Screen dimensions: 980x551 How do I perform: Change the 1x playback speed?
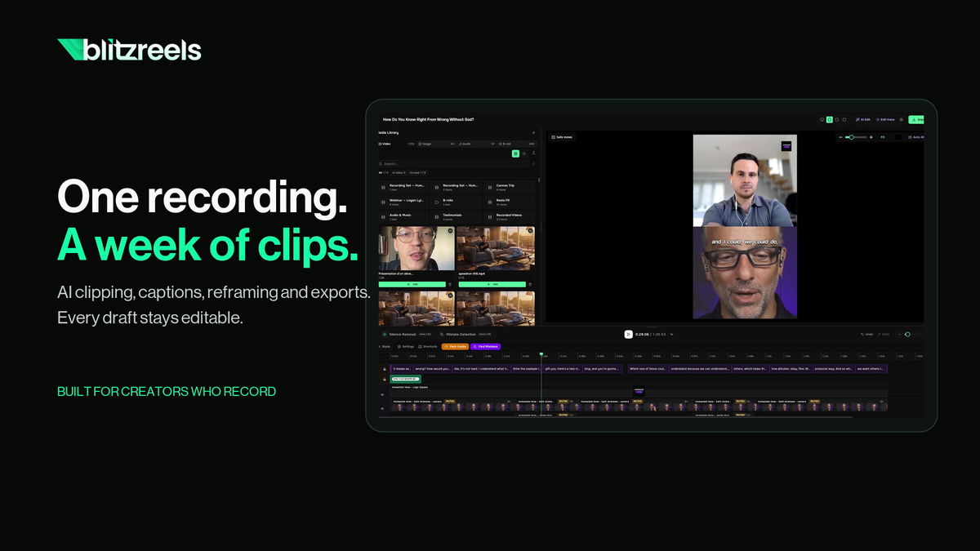click(671, 334)
